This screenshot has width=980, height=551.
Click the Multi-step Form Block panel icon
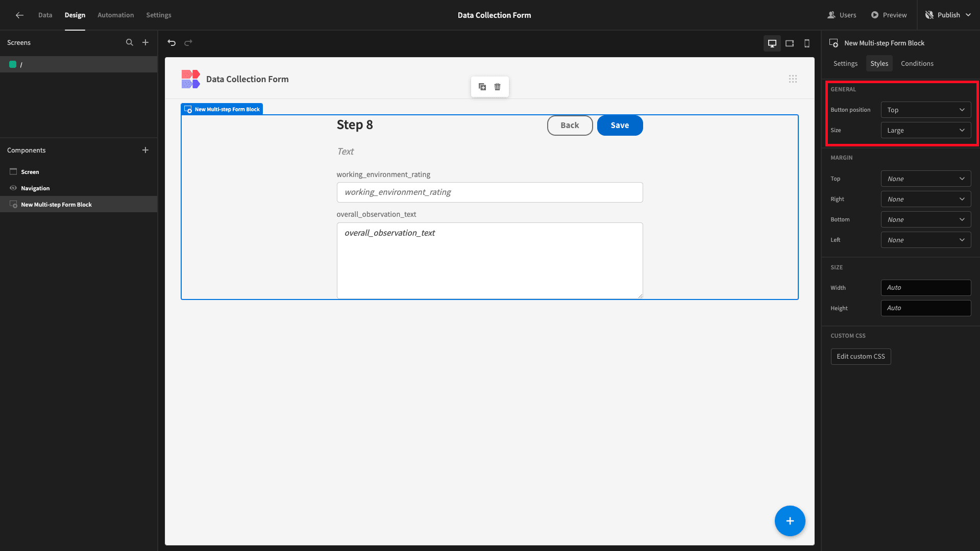[x=834, y=43]
